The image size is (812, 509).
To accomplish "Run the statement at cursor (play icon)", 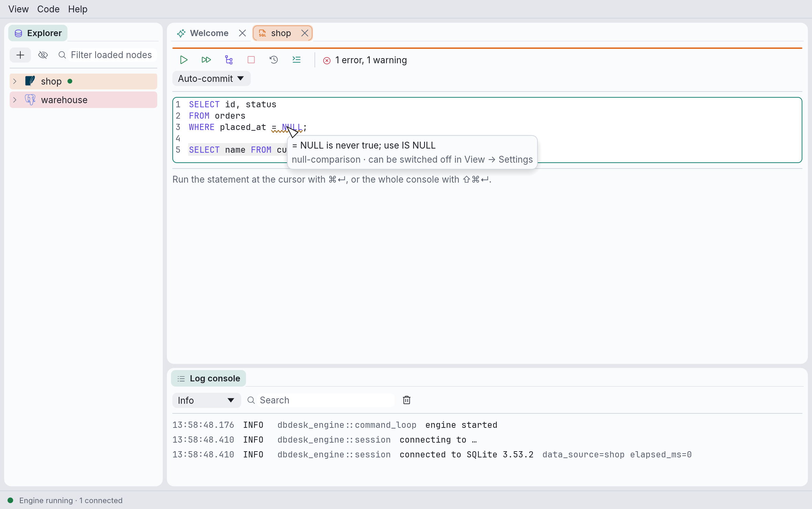I will pyautogui.click(x=184, y=60).
